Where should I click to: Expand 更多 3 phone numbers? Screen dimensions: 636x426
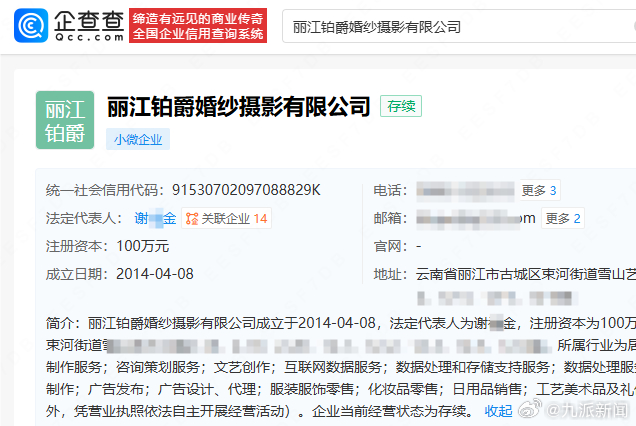(539, 190)
